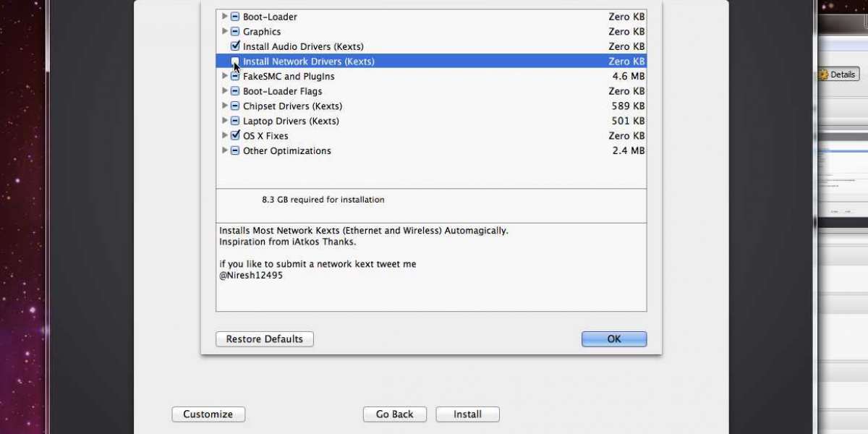The width and height of the screenshot is (868, 434).
Task: Select the Boot-Loader Flags row
Action: (x=282, y=91)
